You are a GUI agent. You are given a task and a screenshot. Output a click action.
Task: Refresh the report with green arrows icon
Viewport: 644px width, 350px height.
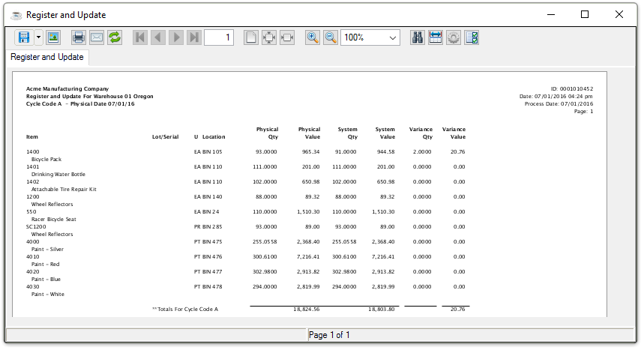click(115, 37)
